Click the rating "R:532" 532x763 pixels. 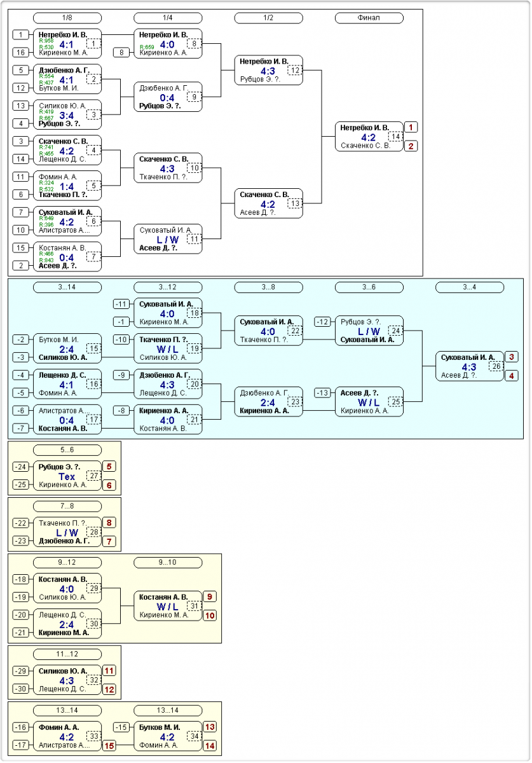point(46,189)
